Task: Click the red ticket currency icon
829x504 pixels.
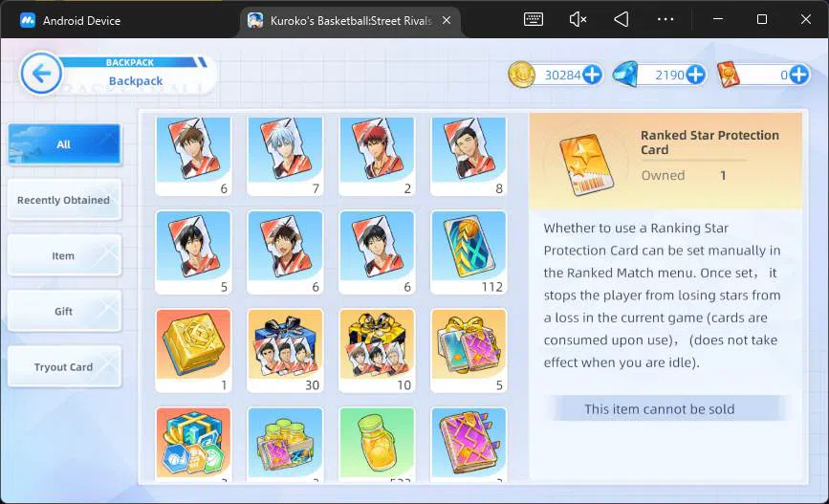Action: (x=728, y=75)
